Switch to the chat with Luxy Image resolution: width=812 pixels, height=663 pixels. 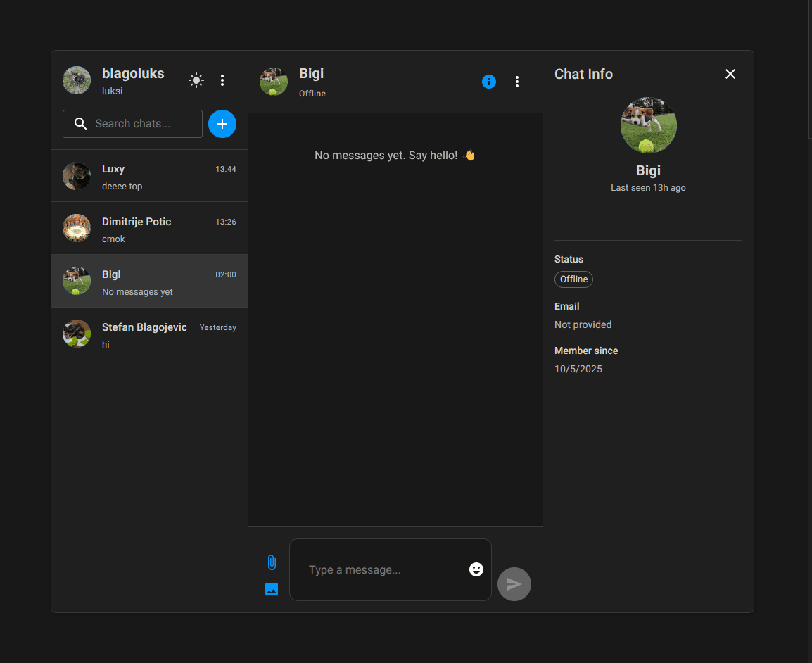(x=149, y=175)
